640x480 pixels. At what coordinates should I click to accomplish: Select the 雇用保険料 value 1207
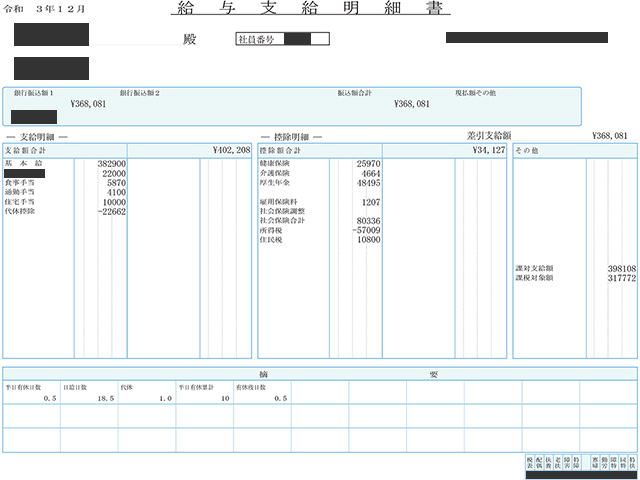coord(370,202)
